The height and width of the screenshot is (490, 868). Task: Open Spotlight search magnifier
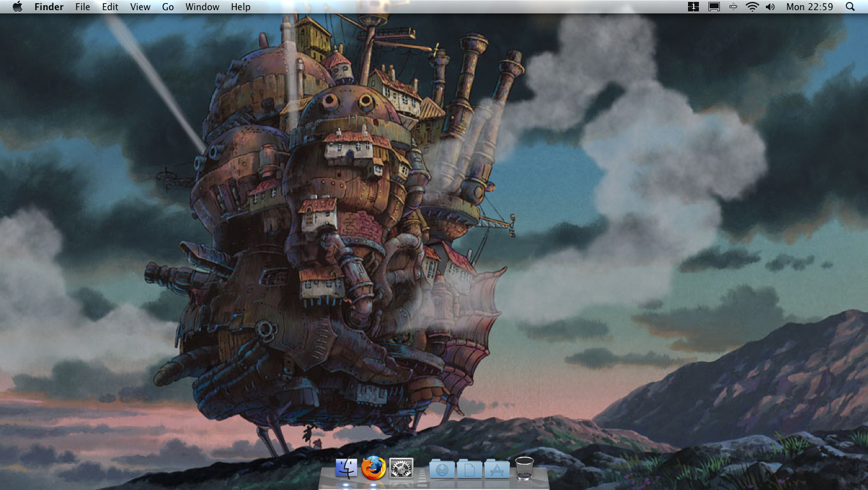tap(850, 7)
